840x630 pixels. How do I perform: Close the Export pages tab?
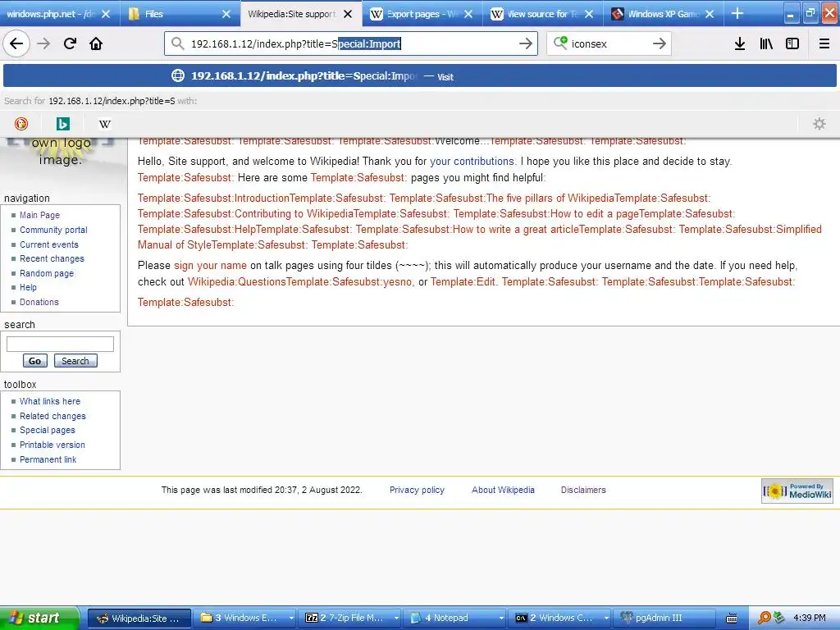pyautogui.click(x=468, y=14)
